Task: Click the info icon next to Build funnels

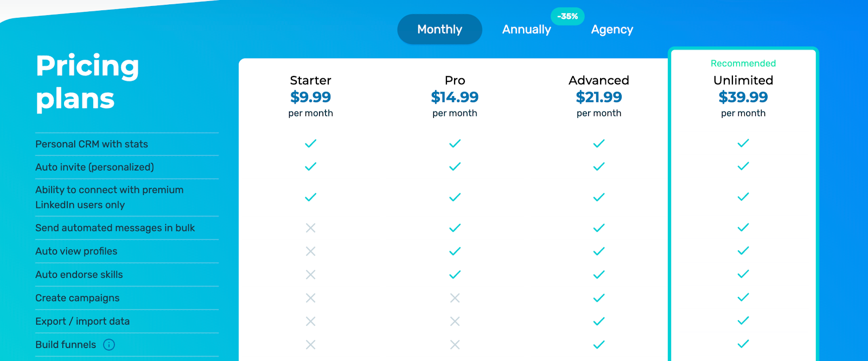Action: coord(109,345)
